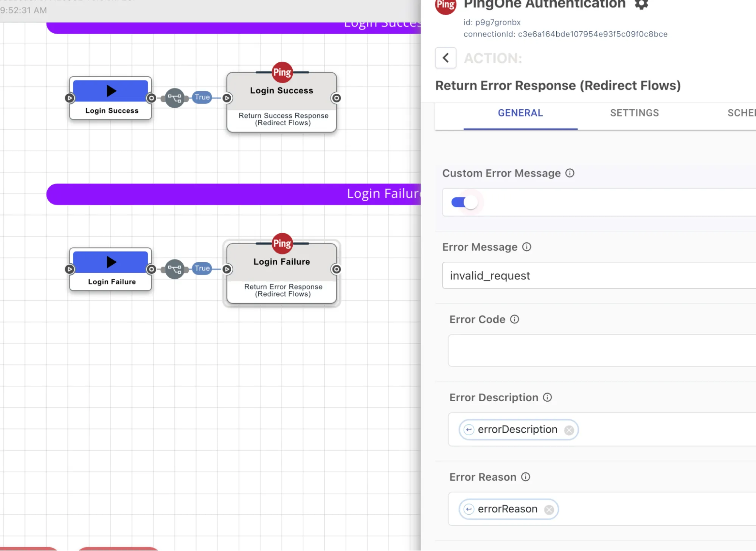Image resolution: width=756 pixels, height=551 pixels.
Task: Click the back arrow beside ACTION
Action: tap(446, 58)
